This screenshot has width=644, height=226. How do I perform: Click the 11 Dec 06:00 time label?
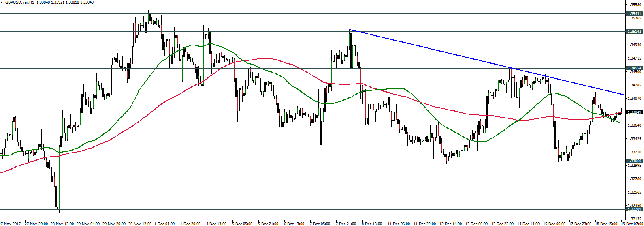tap(399, 223)
